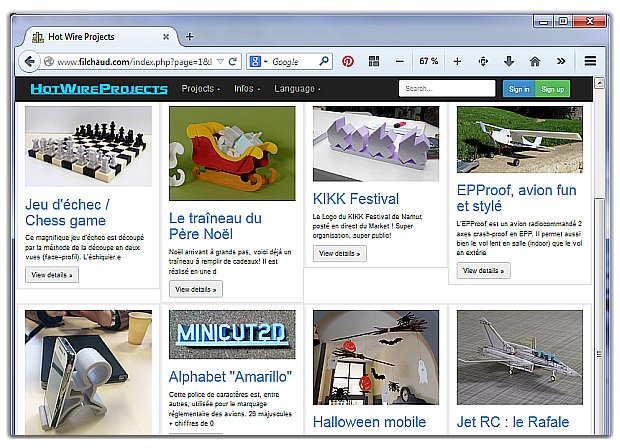
Task: Open the MINICUT2D thumbnail
Action: coord(232,335)
